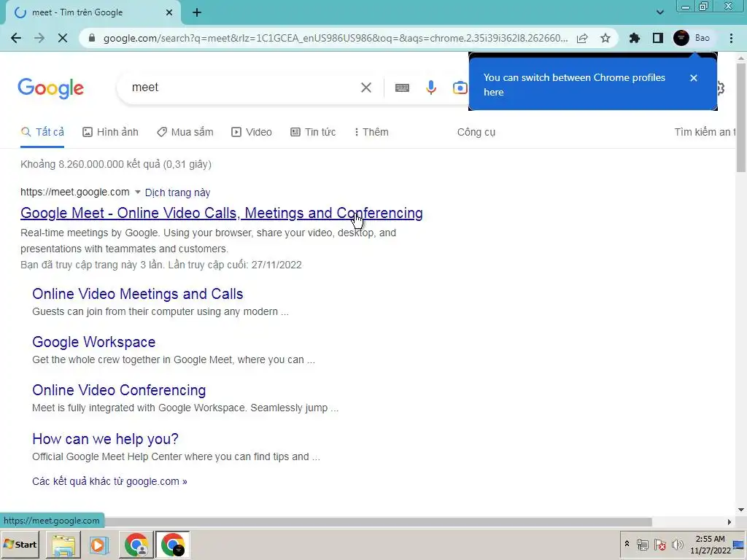The height and width of the screenshot is (560, 747).
Task: Click the address bar URL text
Action: (336, 38)
